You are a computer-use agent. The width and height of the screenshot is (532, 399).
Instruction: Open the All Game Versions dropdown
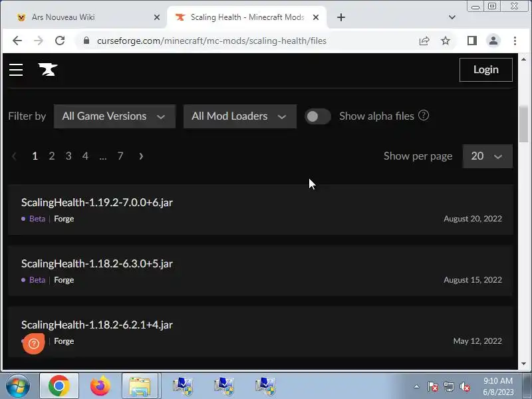click(114, 116)
